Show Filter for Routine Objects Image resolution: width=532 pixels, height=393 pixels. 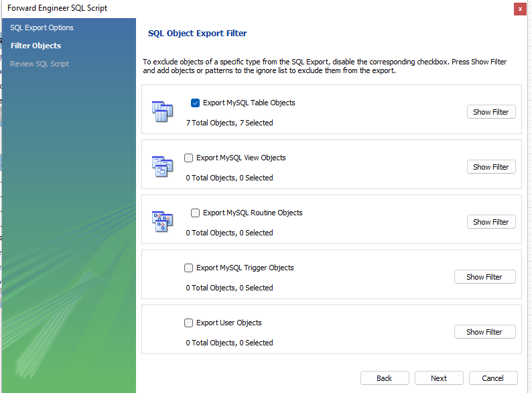tap(491, 222)
